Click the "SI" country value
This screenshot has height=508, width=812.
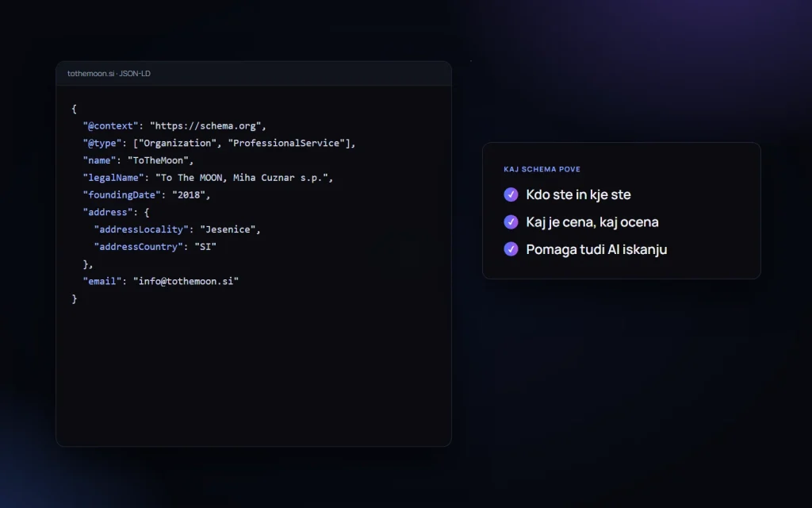point(205,247)
